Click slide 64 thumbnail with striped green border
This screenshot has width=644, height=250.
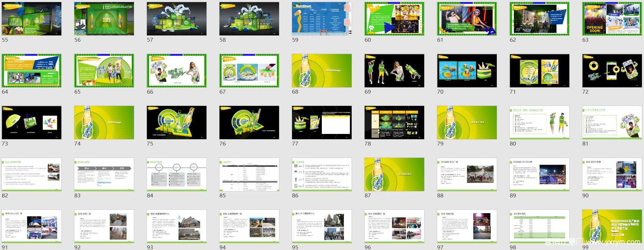click(32, 70)
